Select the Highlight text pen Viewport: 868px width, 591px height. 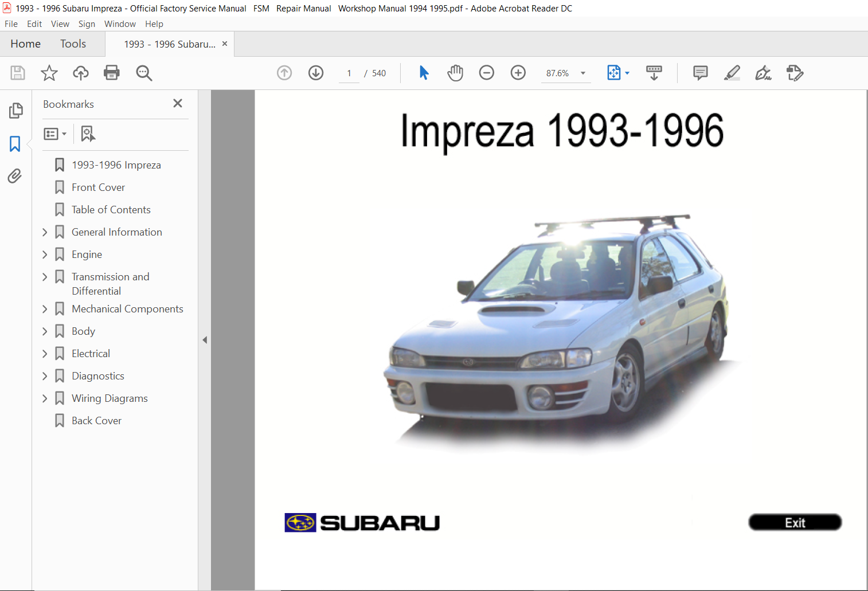point(732,73)
